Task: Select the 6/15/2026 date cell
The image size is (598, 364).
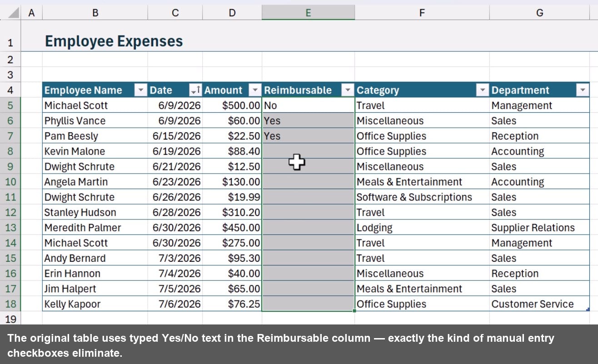Action: tap(175, 136)
